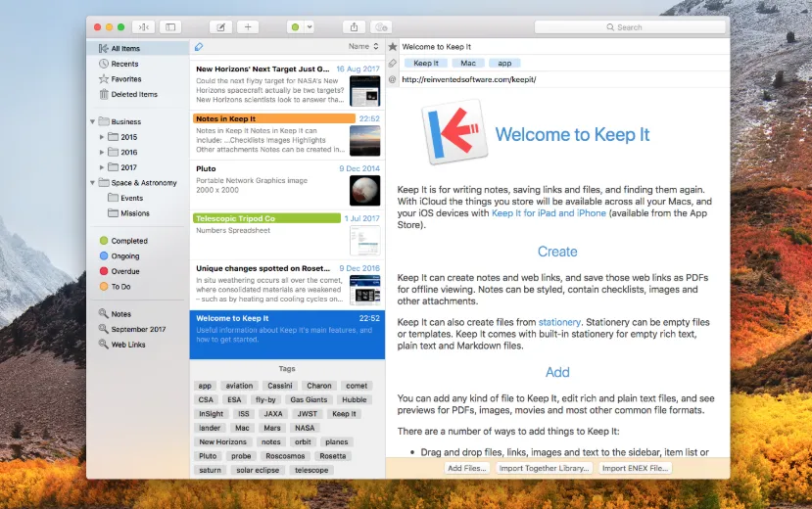This screenshot has width=812, height=509.
Task: Select the New Horizons' Next Target item
Action: click(287, 84)
